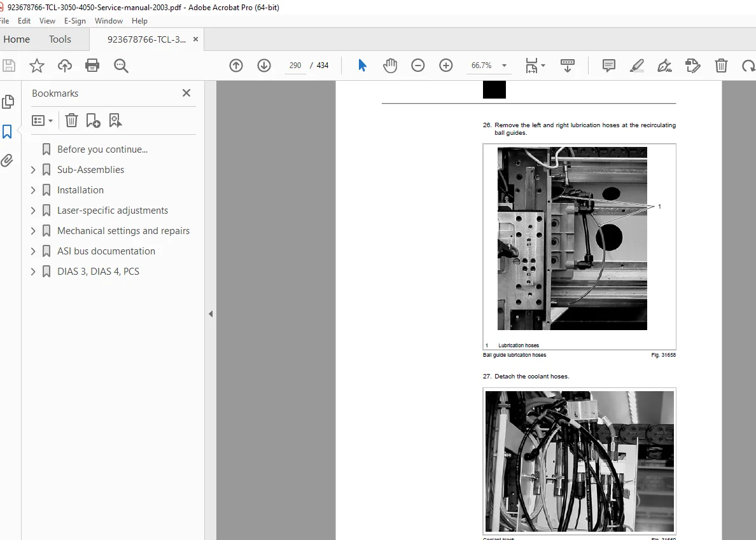Select the Highlight text tool
Screen dimensions: 756x540
point(637,66)
